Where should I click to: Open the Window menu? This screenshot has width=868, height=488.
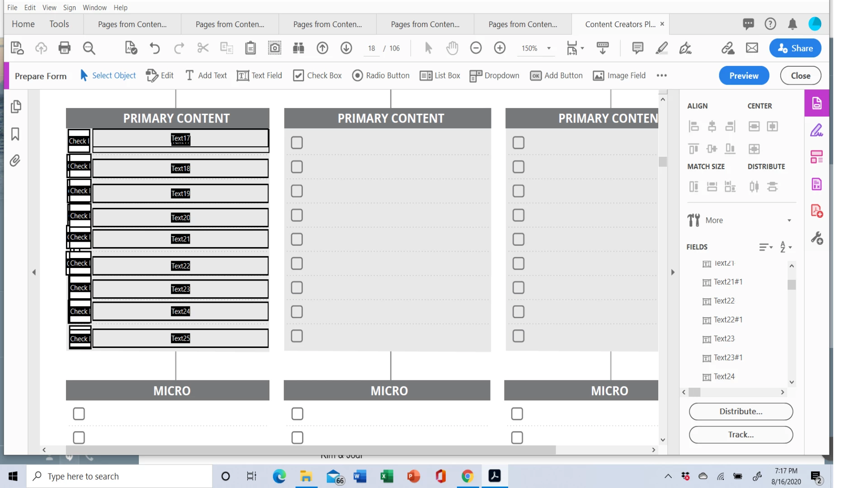pos(94,7)
